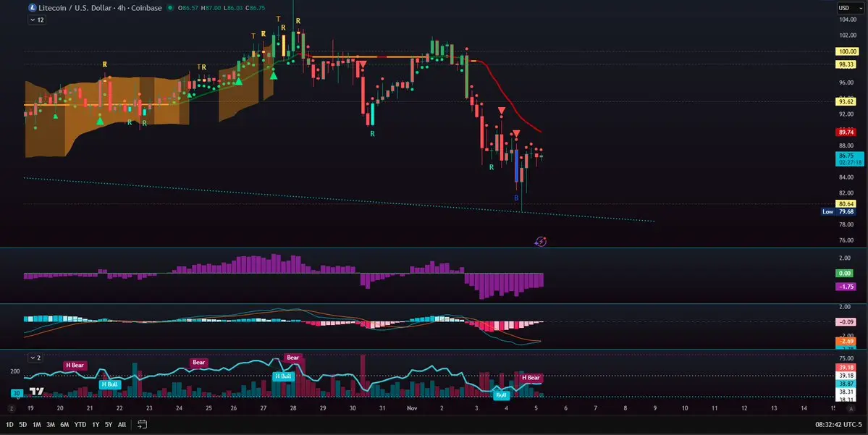This screenshot has width=868, height=435.
Task: Click the red 39.18 RSI value label
Action: tap(847, 368)
